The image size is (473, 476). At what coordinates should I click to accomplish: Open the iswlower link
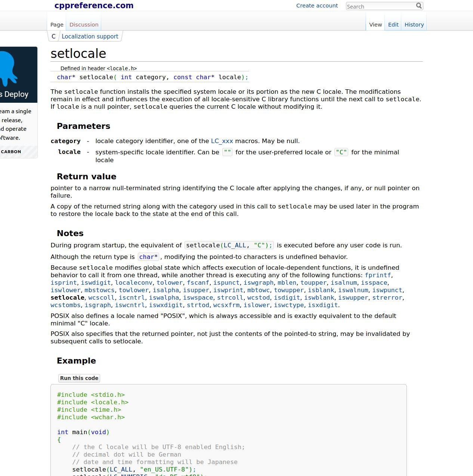[65, 290]
